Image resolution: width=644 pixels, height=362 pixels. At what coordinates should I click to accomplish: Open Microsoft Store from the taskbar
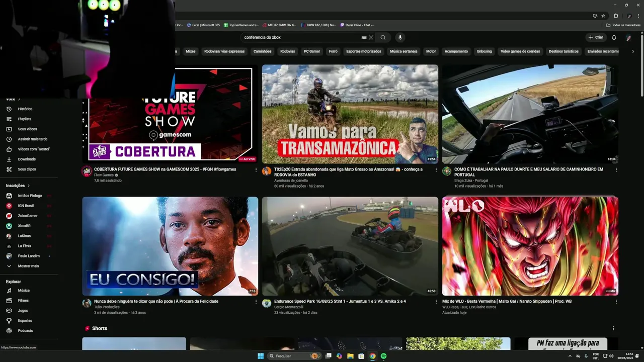pyautogui.click(x=361, y=356)
